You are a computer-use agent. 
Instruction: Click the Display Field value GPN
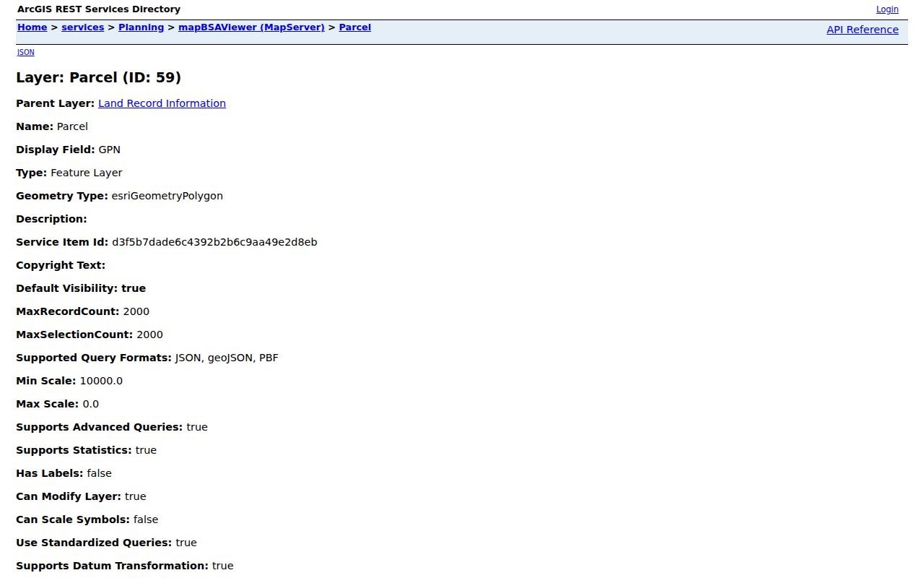tap(110, 150)
